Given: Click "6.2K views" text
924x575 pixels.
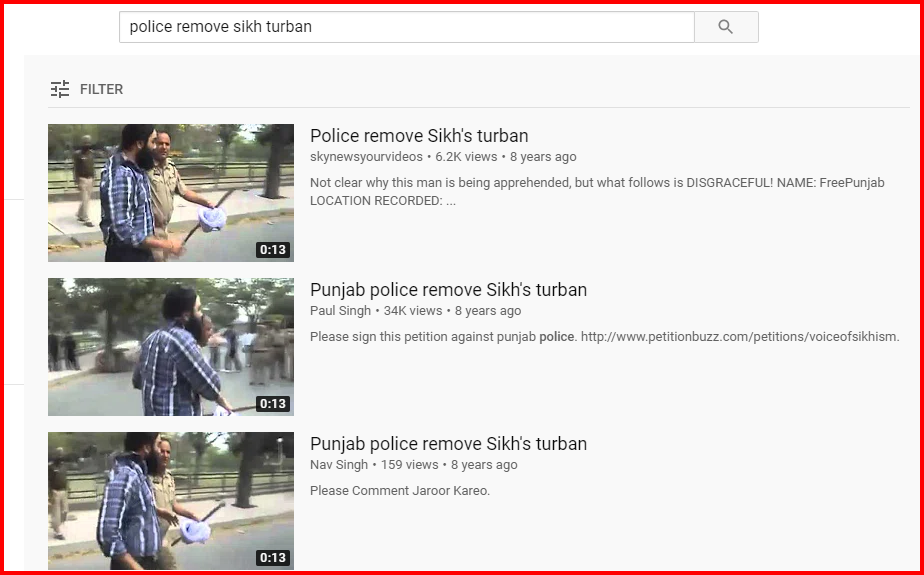Looking at the screenshot, I should [466, 157].
